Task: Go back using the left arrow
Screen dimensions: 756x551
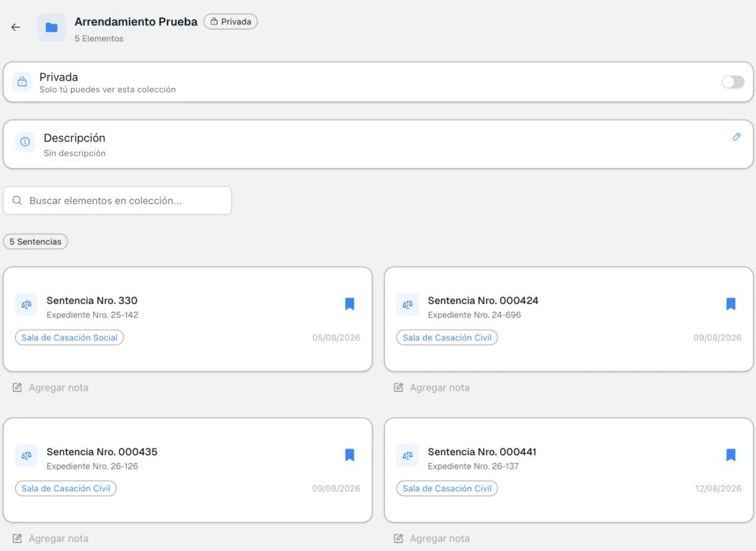Action: coord(16,27)
